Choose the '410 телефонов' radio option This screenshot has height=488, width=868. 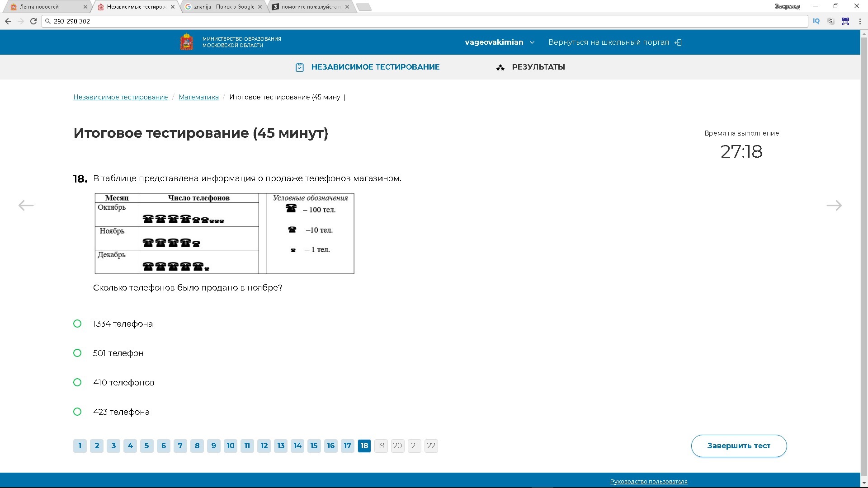coord(77,382)
